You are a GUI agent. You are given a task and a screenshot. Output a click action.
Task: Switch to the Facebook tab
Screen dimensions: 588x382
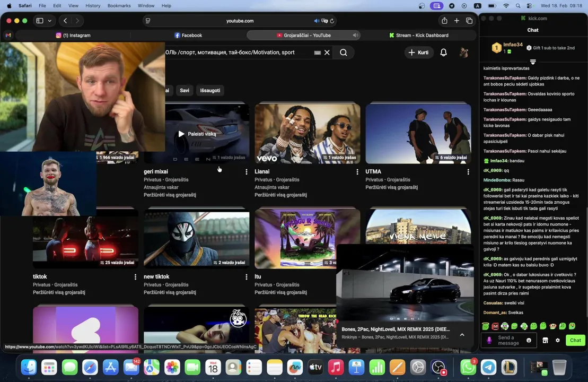(x=188, y=35)
